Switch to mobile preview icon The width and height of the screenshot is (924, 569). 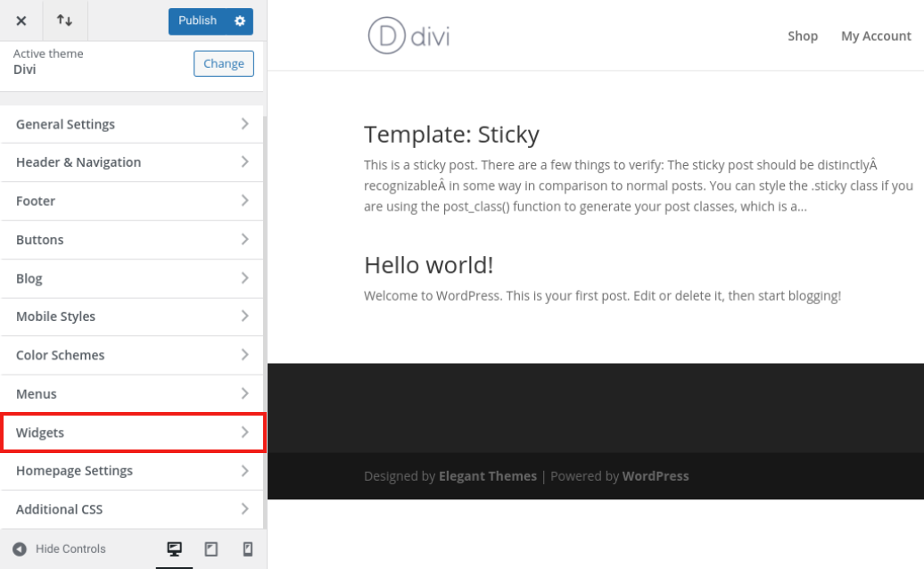point(248,549)
